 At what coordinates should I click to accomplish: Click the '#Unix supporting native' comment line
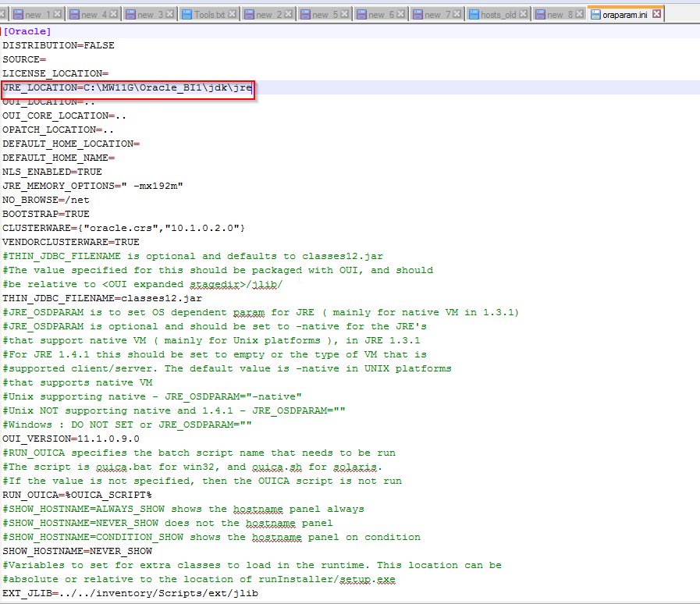[x=152, y=396]
